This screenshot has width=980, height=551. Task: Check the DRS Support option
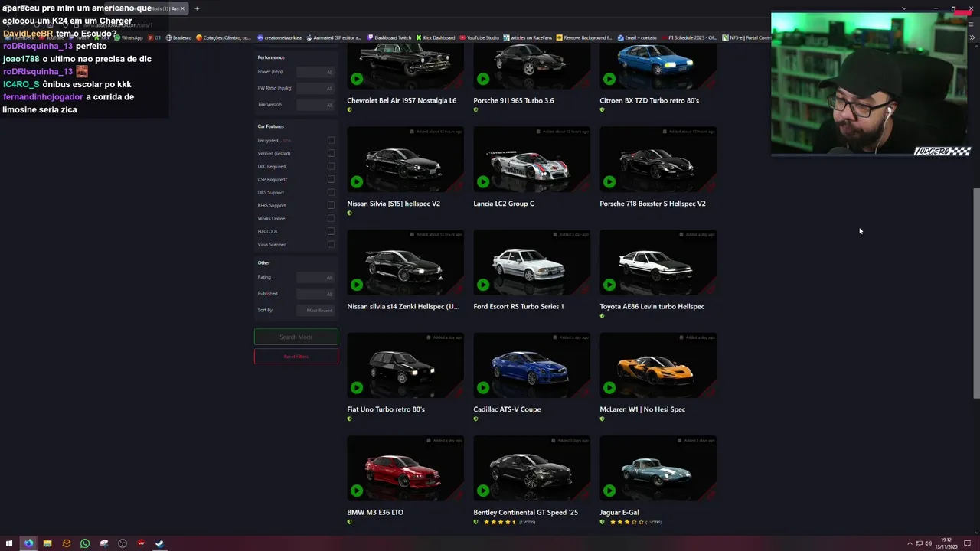coord(331,192)
